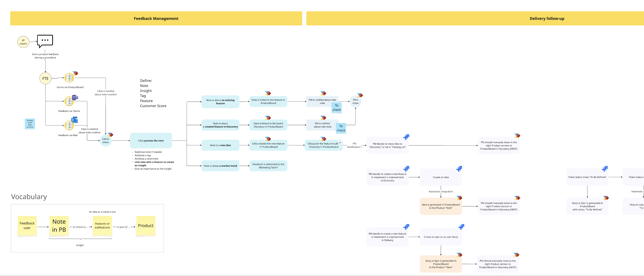Select the orange Idea is generated in ProductBoard card
The height and width of the screenshot is (276, 644).
pos(440,206)
